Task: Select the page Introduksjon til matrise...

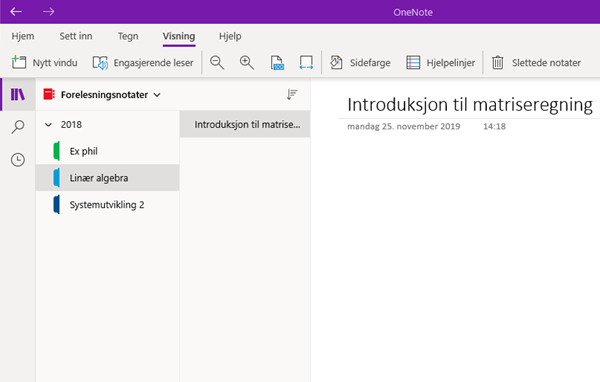Action: [245, 124]
